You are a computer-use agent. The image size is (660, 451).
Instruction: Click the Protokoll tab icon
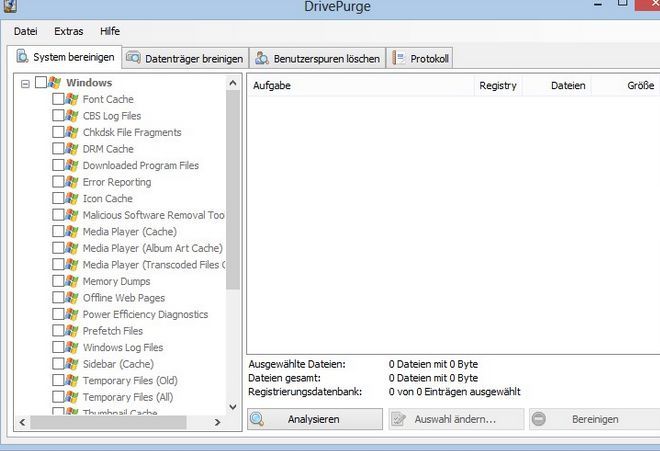(x=398, y=58)
